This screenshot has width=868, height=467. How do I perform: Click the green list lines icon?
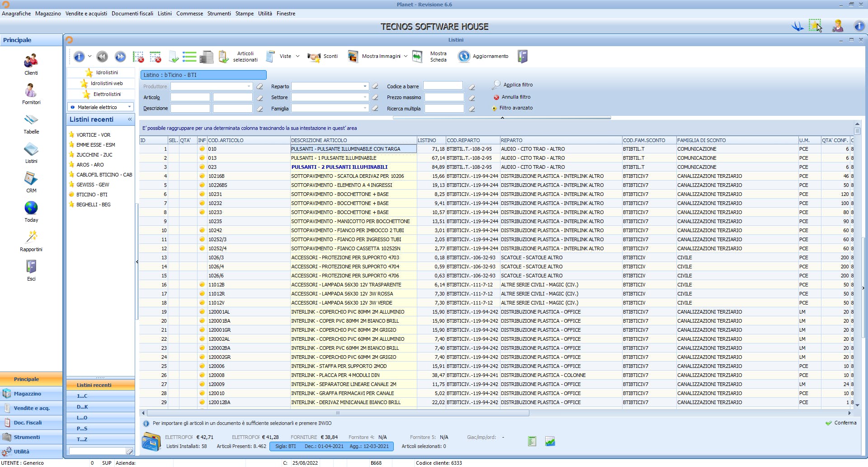tap(189, 57)
